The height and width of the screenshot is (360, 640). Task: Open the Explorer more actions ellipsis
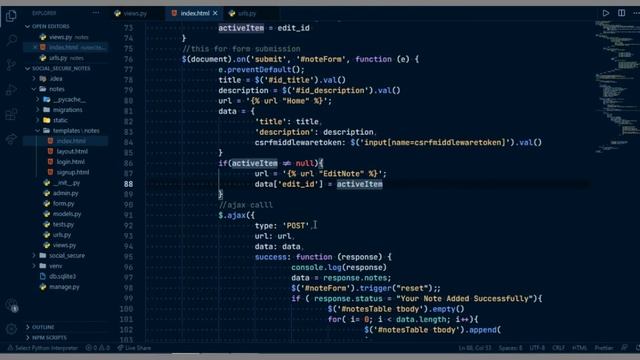(96, 13)
